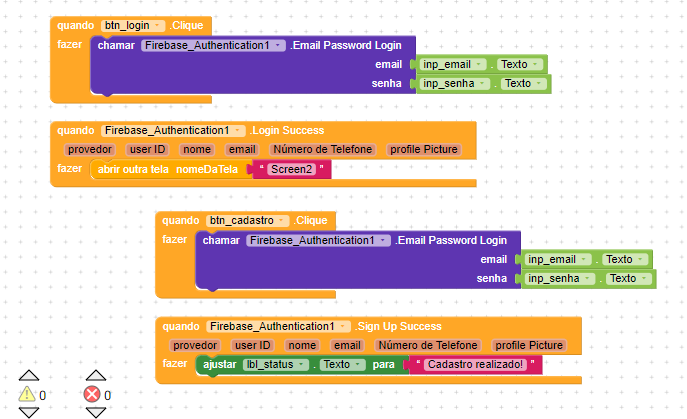Select the abrir outra tela block
This screenshot has height=419, width=687.
[169, 169]
